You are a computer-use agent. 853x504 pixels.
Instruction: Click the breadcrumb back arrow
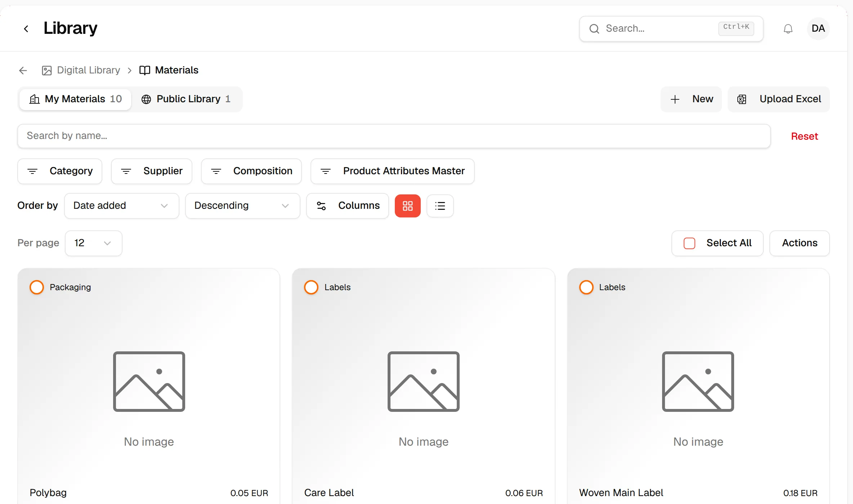click(23, 70)
